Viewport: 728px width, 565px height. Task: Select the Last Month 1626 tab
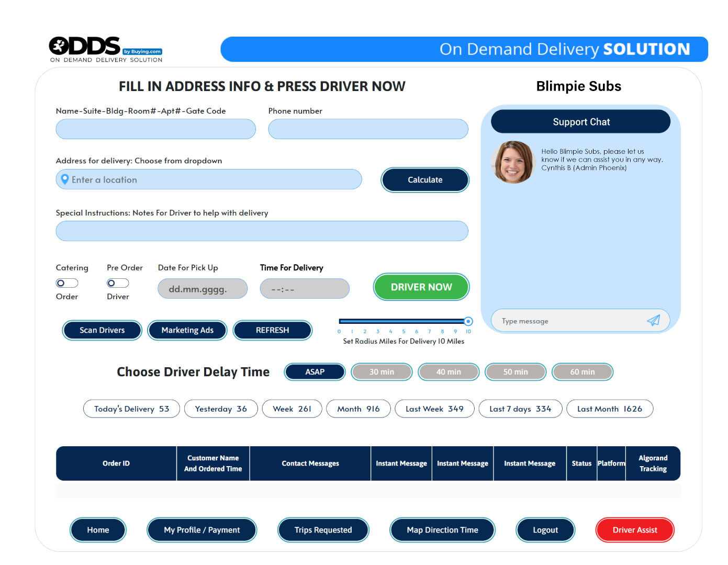pyautogui.click(x=609, y=409)
